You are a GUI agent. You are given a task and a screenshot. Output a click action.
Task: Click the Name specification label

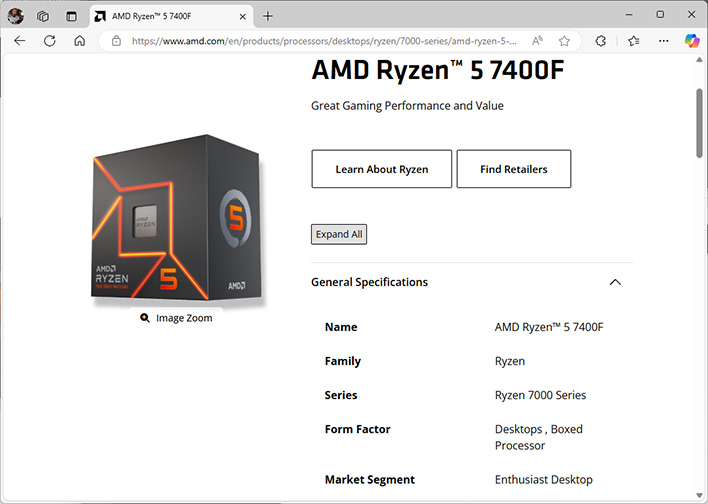click(341, 327)
